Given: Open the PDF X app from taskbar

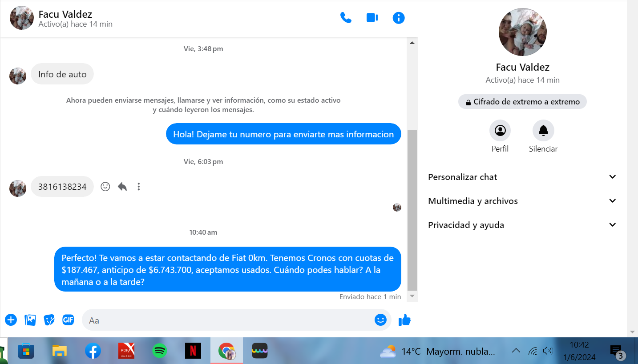Looking at the screenshot, I should point(126,351).
